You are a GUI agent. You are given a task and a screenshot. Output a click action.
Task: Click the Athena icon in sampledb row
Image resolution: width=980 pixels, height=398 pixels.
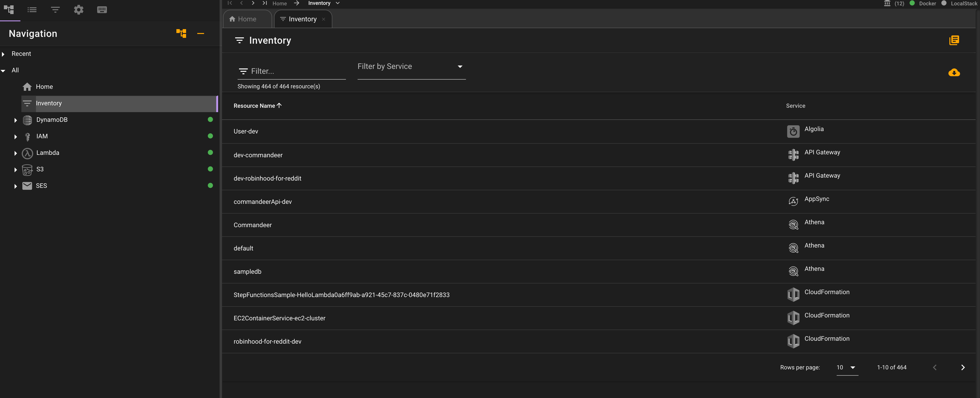pos(793,271)
